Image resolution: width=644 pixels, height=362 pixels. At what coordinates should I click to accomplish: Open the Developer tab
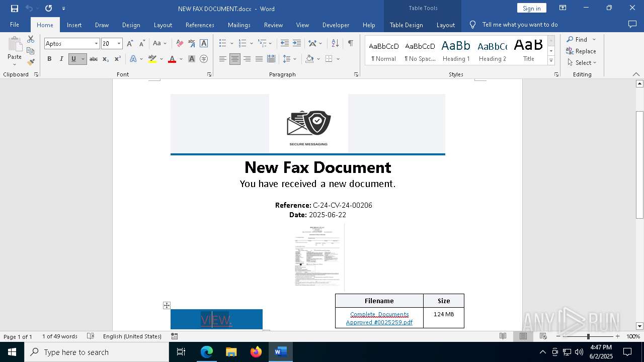click(336, 25)
